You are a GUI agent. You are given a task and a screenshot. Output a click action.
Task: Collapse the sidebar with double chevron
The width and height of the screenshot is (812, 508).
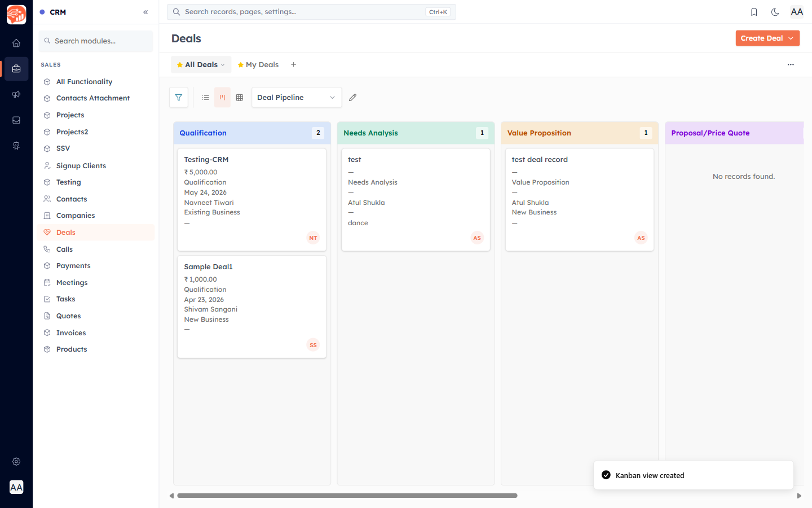coord(145,12)
